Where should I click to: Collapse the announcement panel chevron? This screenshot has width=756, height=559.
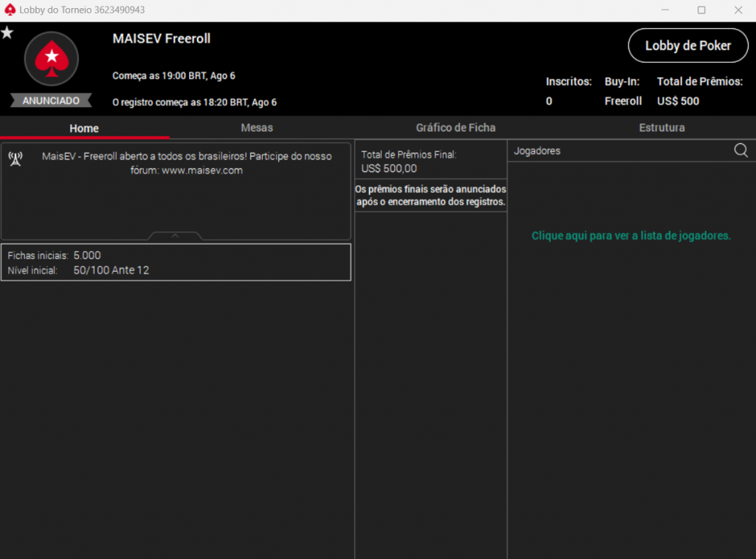(175, 236)
